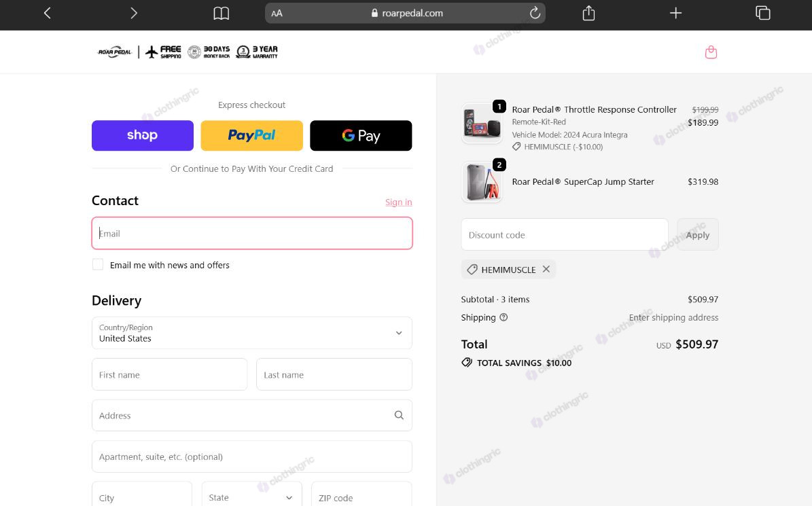This screenshot has height=506, width=812.
Task: Click HEMIMUSCLE (-$10.00) line discount text
Action: pos(563,147)
